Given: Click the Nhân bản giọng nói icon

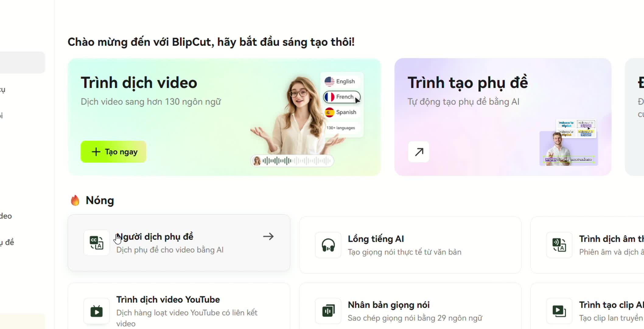Looking at the screenshot, I should [x=328, y=311].
